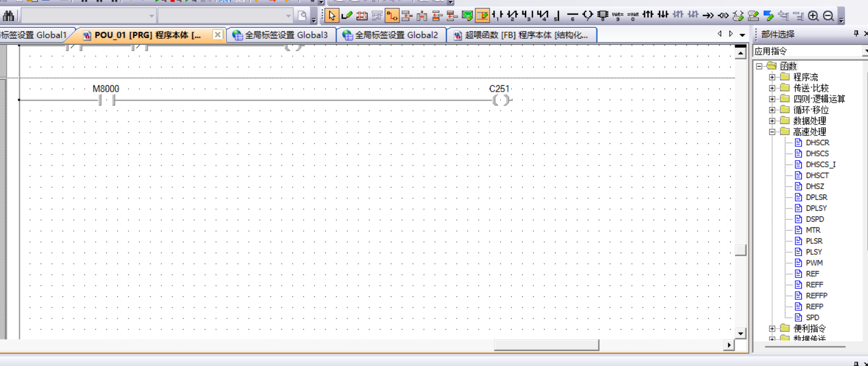The height and width of the screenshot is (366, 868).
Task: Click the C251 output coil
Action: tap(501, 100)
